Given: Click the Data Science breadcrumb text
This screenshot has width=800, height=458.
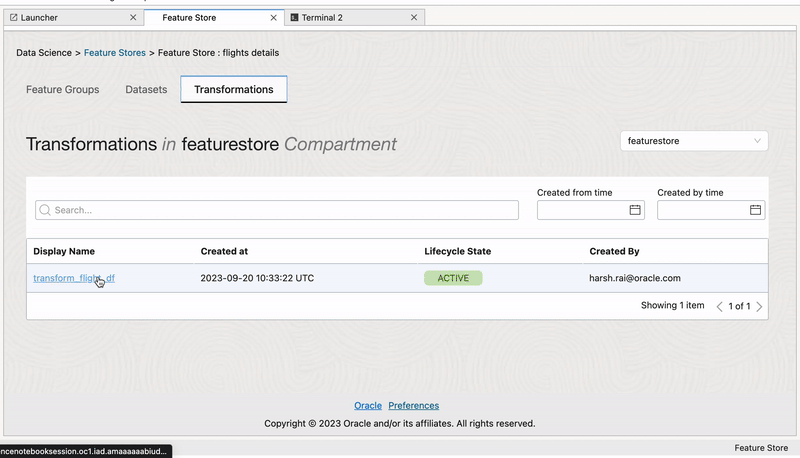Looking at the screenshot, I should click(44, 53).
